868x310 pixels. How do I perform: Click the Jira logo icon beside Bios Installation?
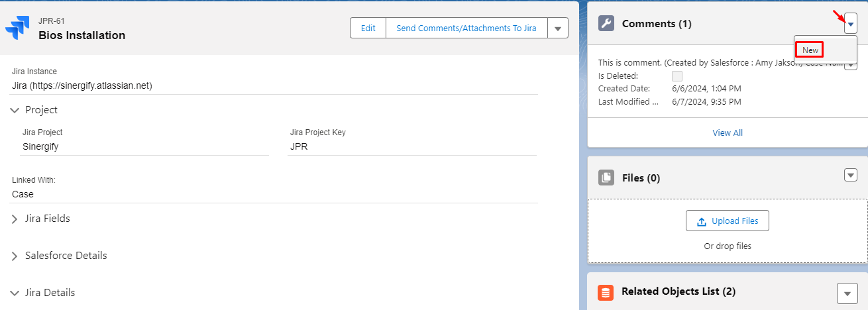pos(17,28)
